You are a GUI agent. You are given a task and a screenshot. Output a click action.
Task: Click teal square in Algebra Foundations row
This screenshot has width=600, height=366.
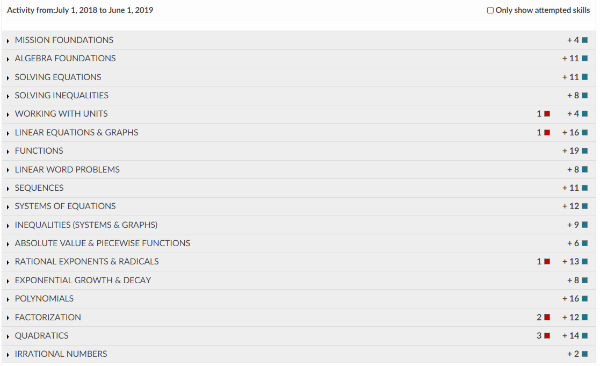[585, 58]
